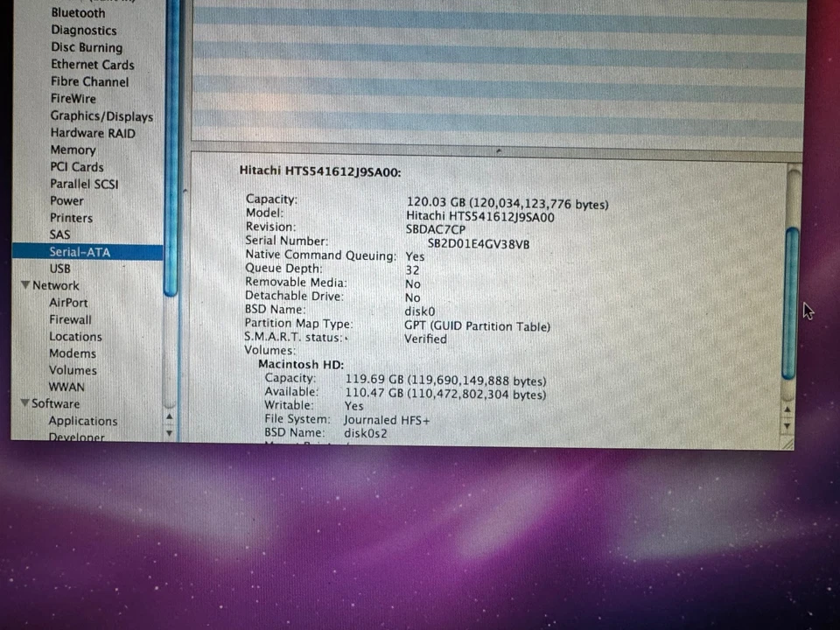
Task: Open the Printers section
Action: [x=71, y=217]
